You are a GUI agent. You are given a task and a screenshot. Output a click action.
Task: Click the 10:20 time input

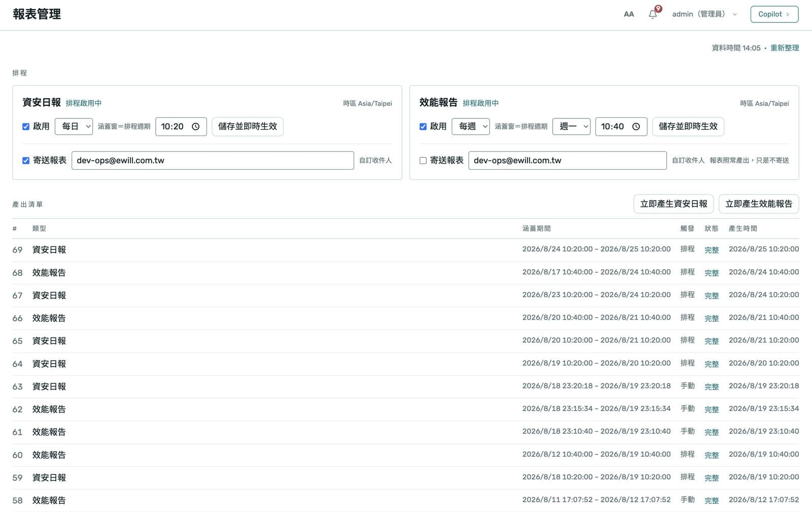coord(181,126)
